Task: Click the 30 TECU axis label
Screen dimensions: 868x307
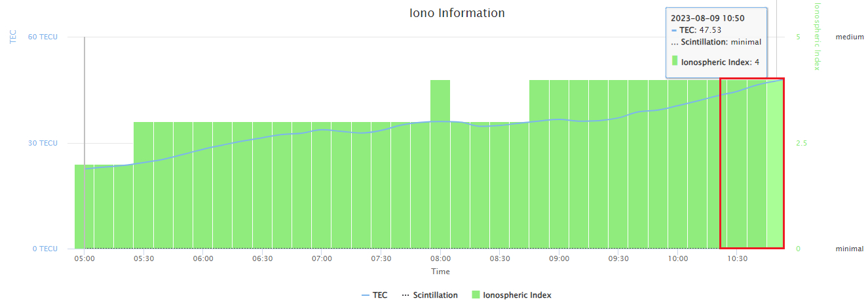Action: pyautogui.click(x=43, y=143)
